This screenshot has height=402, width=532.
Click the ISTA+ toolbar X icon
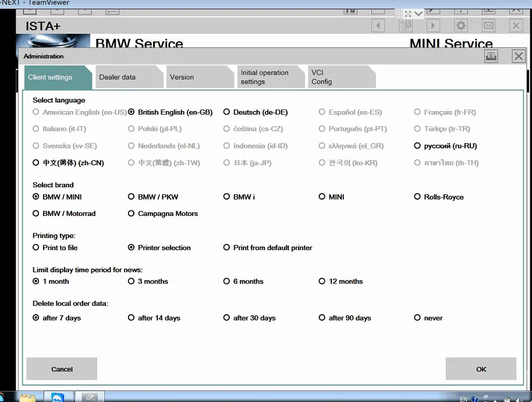point(516,26)
